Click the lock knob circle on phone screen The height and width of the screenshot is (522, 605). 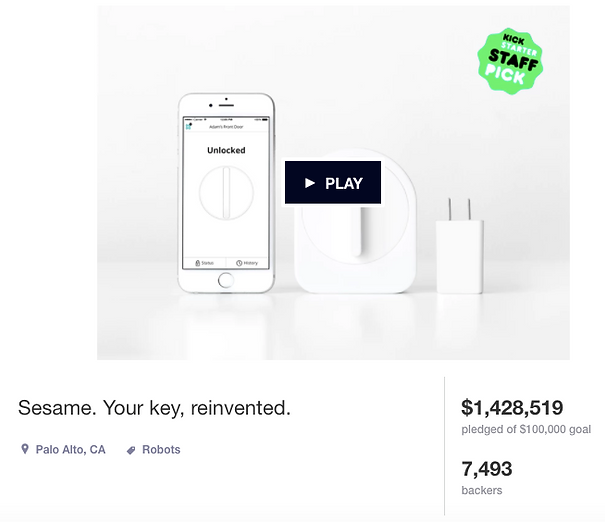(x=226, y=193)
